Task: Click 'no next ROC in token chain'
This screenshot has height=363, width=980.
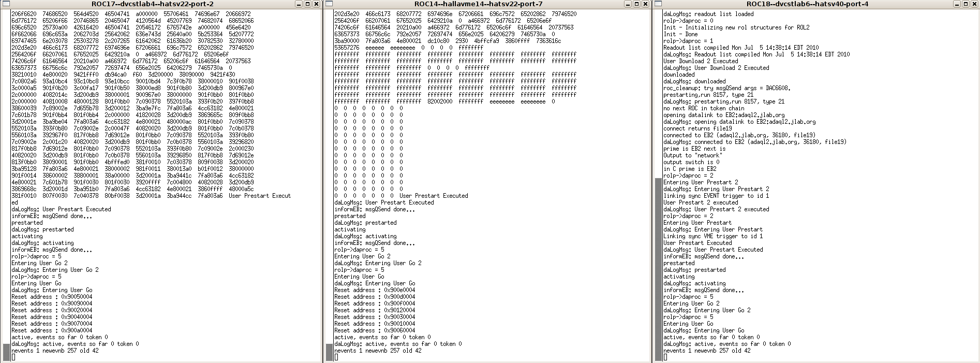Action: coord(704,108)
